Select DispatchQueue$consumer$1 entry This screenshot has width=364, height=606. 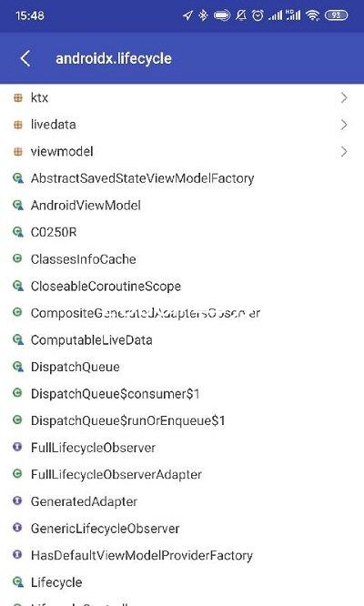[x=182, y=394]
